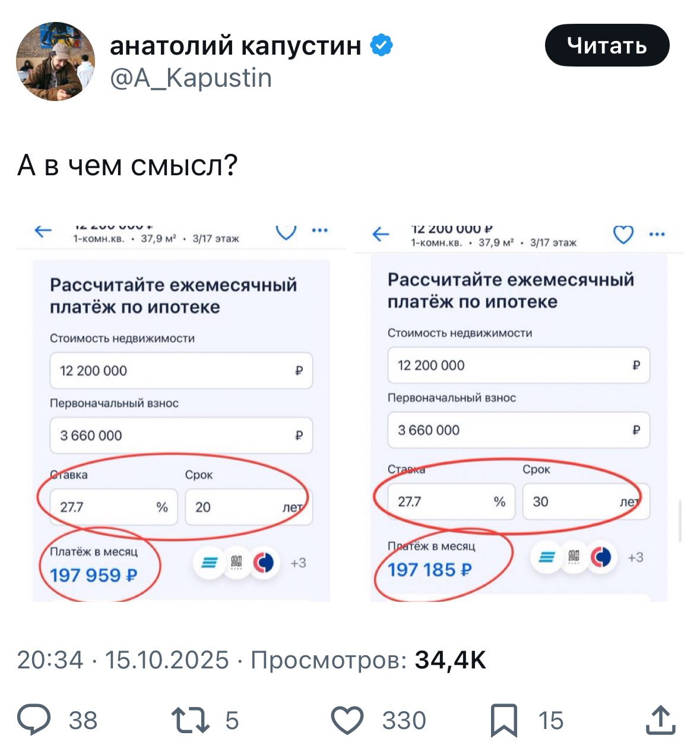Tap heart favorite in right screenshot
The width and height of the screenshot is (700, 751).
pos(623,235)
